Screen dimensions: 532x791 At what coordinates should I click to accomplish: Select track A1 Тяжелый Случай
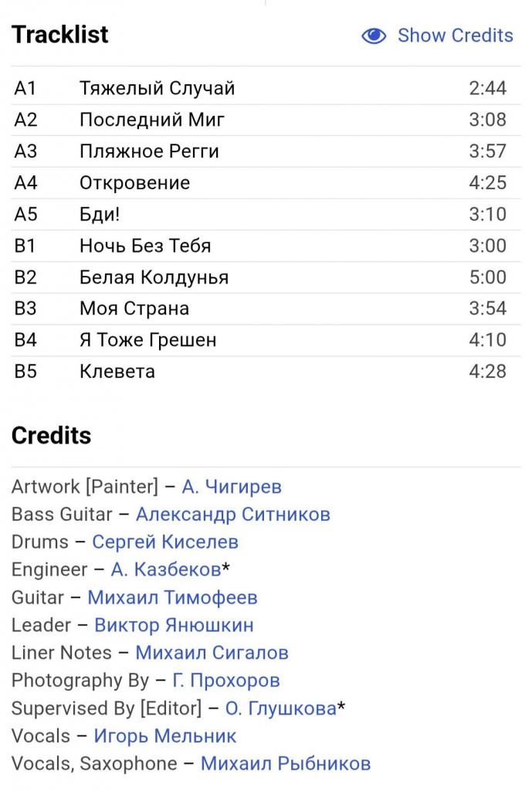pyautogui.click(x=266, y=88)
